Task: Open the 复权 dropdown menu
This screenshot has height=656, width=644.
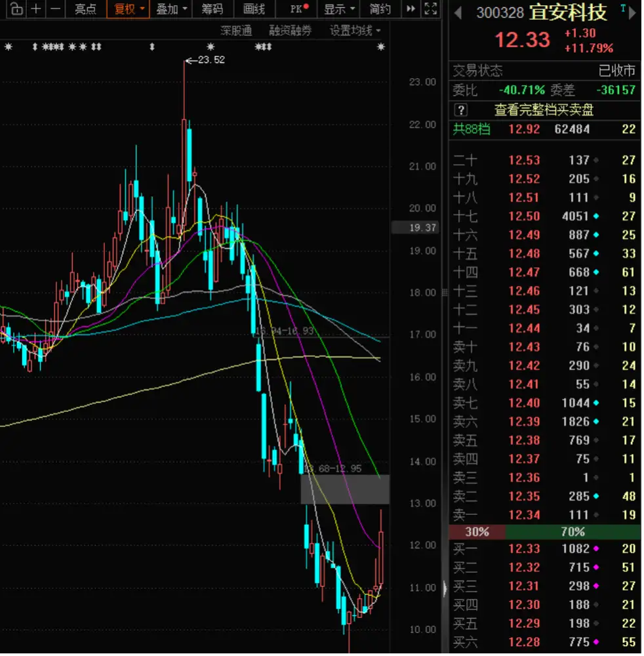Action: pyautogui.click(x=129, y=9)
